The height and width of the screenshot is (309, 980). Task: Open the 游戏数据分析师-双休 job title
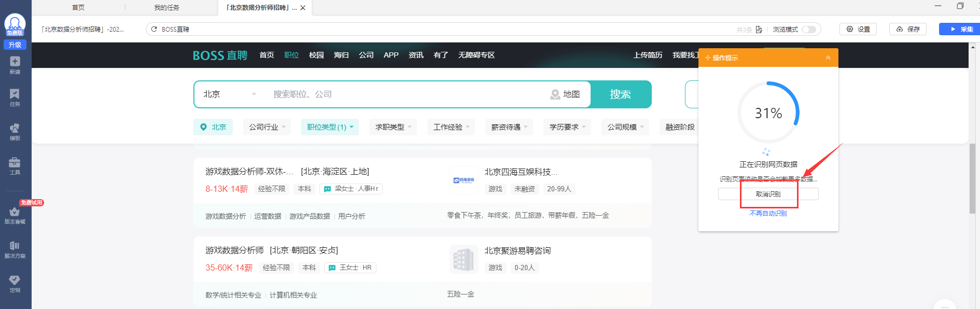click(x=249, y=172)
